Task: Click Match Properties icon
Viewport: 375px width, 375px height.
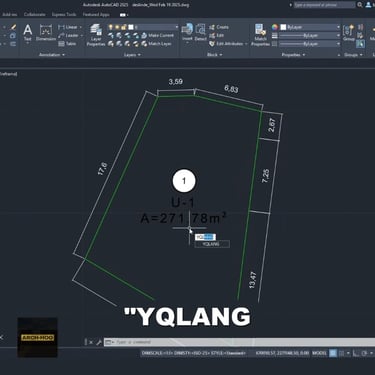Action: pyautogui.click(x=261, y=34)
